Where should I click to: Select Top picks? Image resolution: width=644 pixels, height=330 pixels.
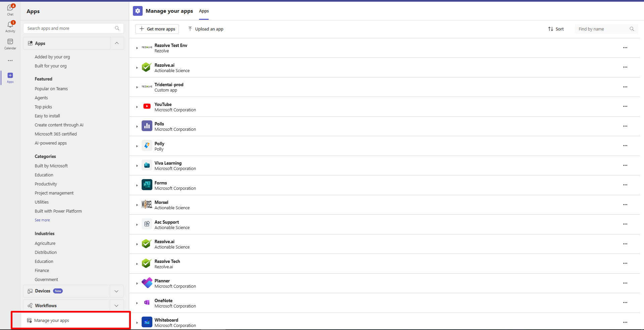43,107
